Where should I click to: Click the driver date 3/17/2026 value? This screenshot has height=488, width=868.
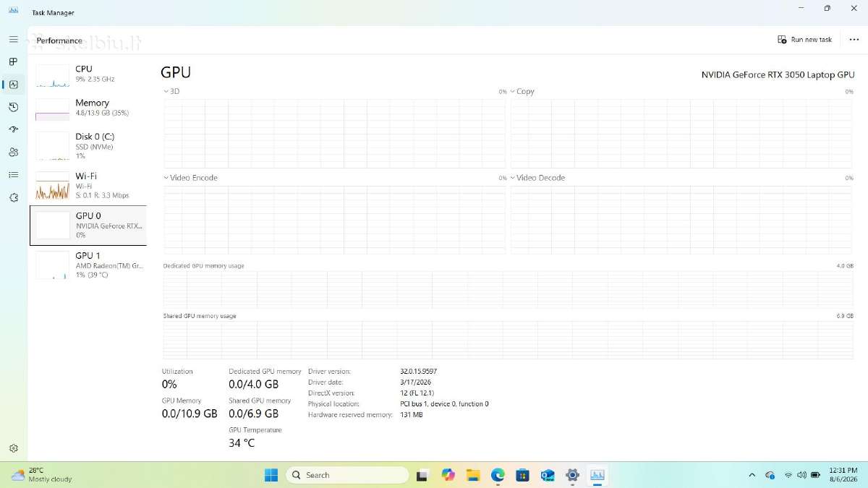click(415, 382)
